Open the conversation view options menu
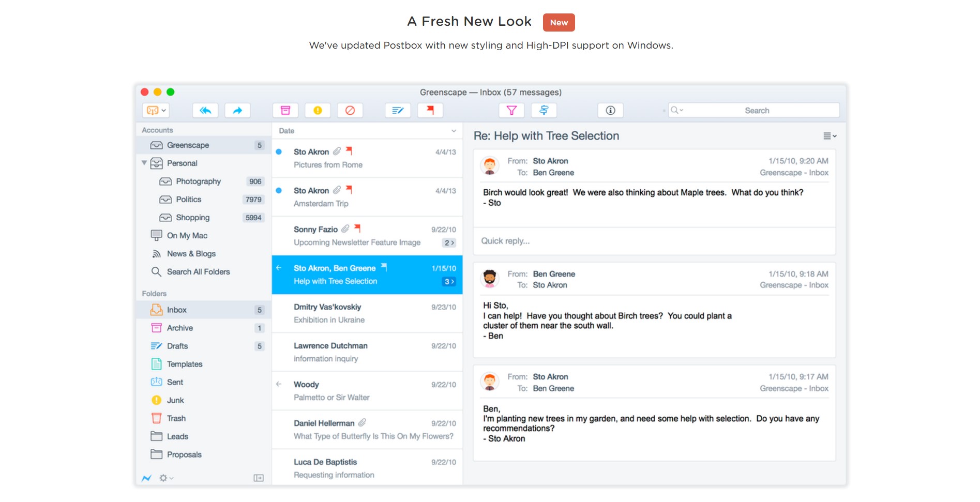 [830, 136]
